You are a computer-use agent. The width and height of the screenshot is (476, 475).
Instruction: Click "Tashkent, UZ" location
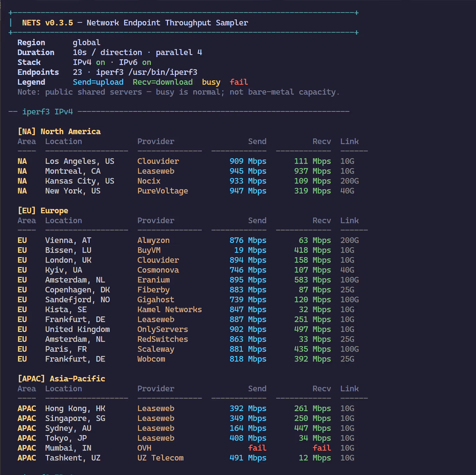[73, 458]
